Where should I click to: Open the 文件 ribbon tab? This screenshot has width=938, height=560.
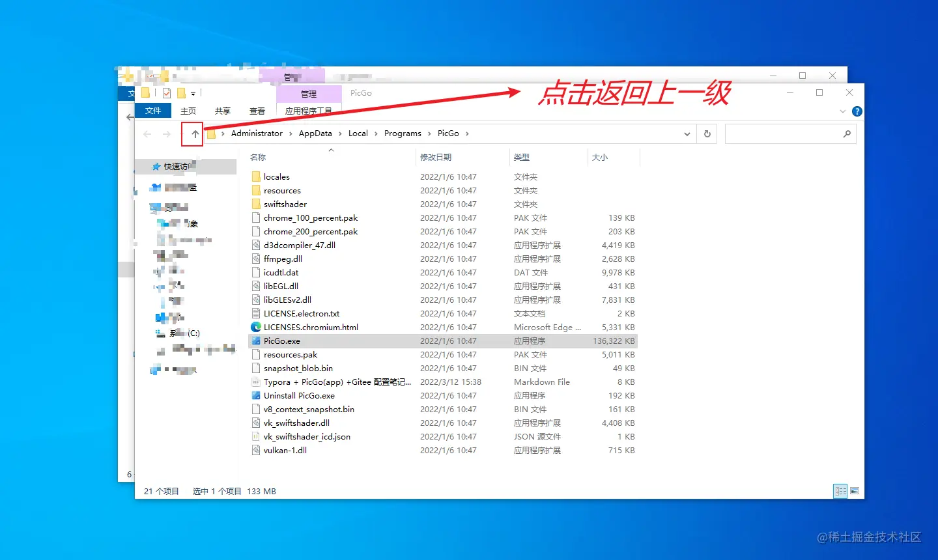[153, 111]
